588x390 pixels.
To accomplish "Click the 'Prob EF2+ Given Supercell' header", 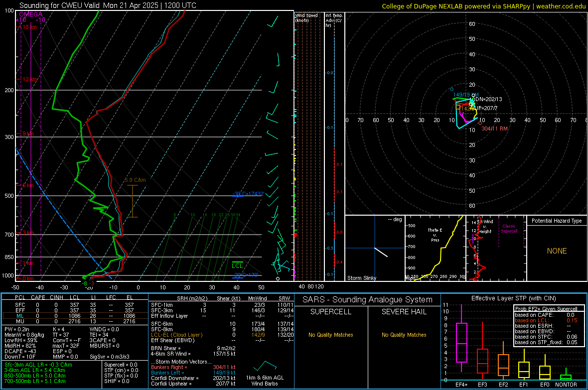I will point(546,309).
